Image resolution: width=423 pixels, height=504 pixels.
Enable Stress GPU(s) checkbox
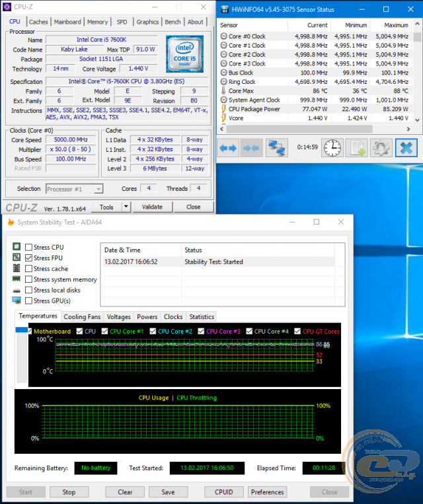click(28, 301)
